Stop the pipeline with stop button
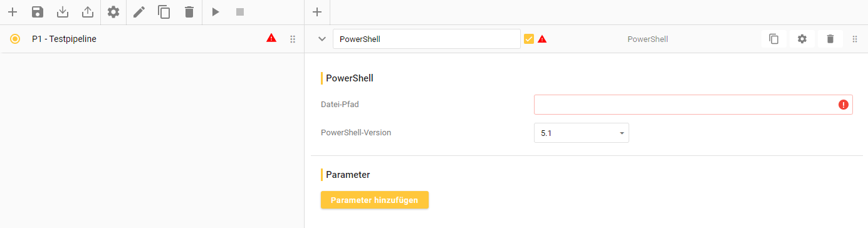The width and height of the screenshot is (868, 228). (240, 12)
